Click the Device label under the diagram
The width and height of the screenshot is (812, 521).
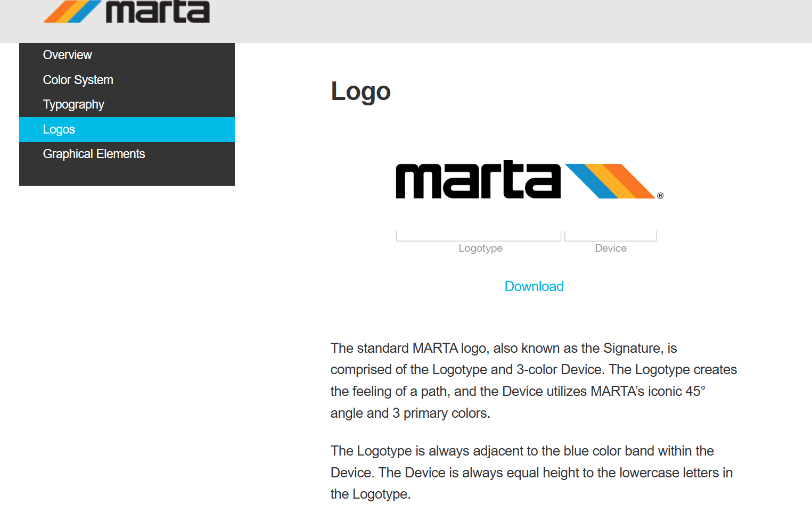(x=611, y=248)
